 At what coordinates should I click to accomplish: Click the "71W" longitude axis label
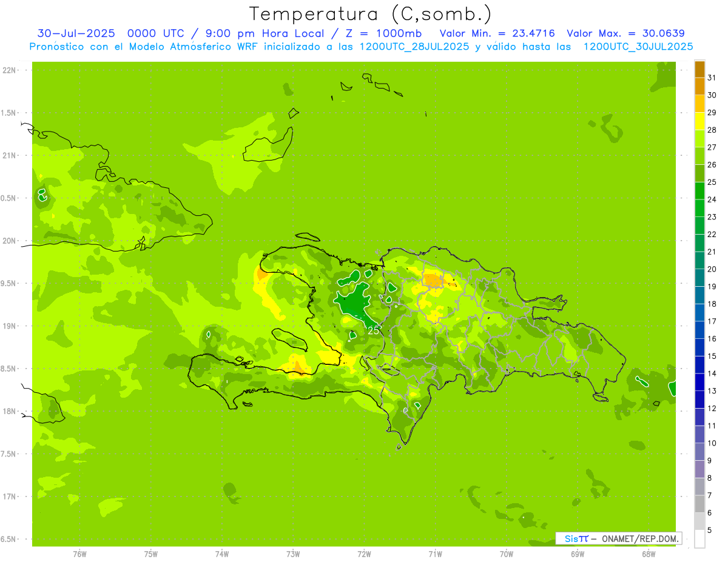point(435,554)
